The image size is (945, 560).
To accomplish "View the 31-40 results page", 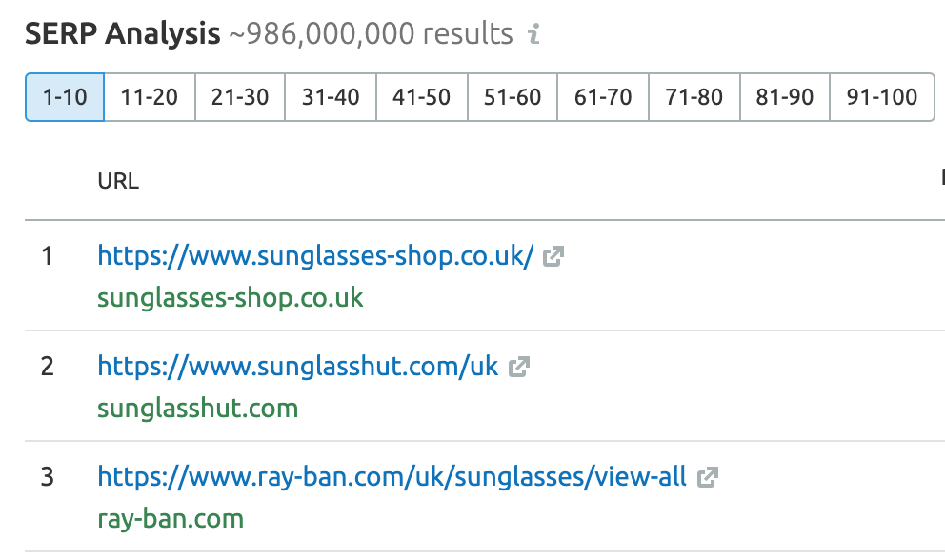I will pyautogui.click(x=331, y=97).
